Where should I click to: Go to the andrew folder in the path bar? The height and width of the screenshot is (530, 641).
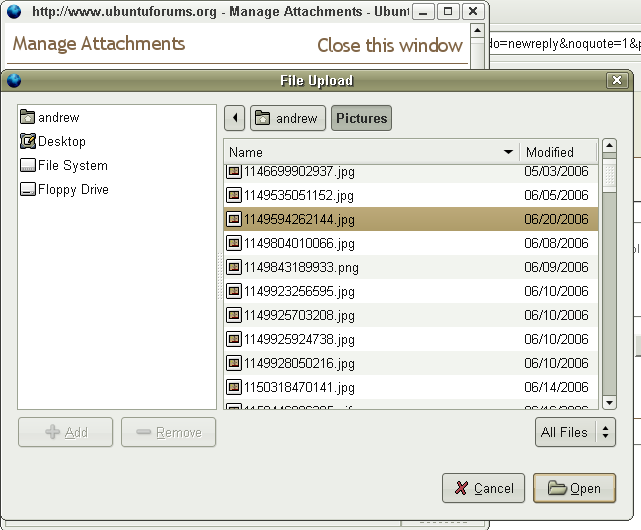[x=287, y=119]
